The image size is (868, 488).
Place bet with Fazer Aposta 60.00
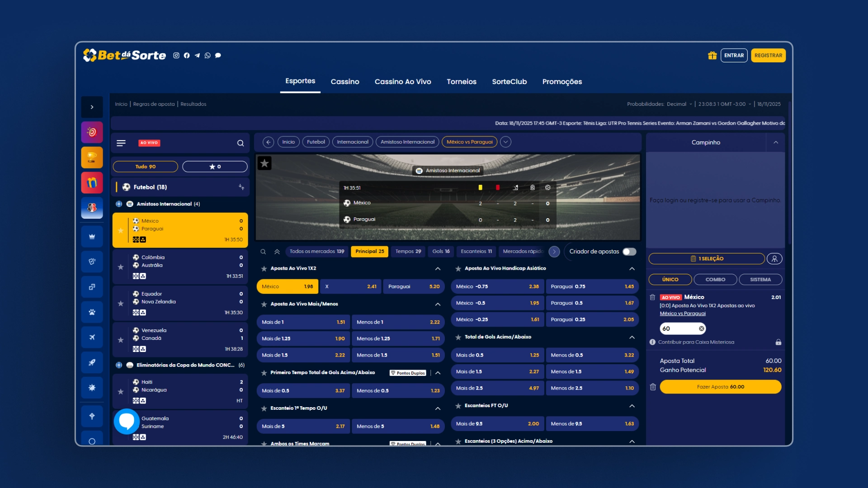(720, 387)
